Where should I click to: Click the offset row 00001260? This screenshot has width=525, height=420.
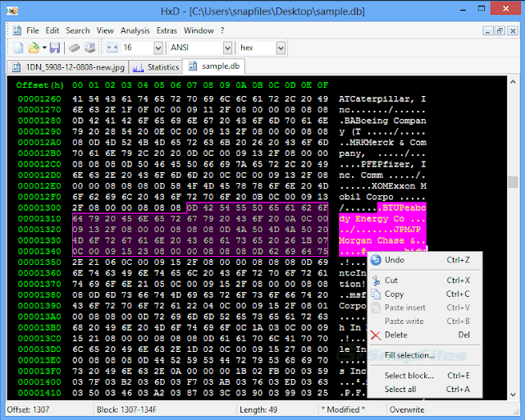(x=39, y=98)
